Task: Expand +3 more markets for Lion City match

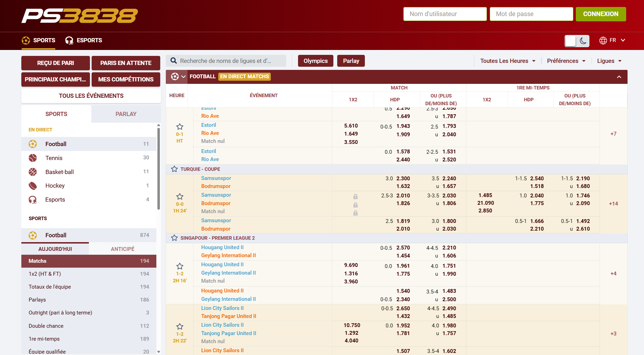Action: coord(614,334)
